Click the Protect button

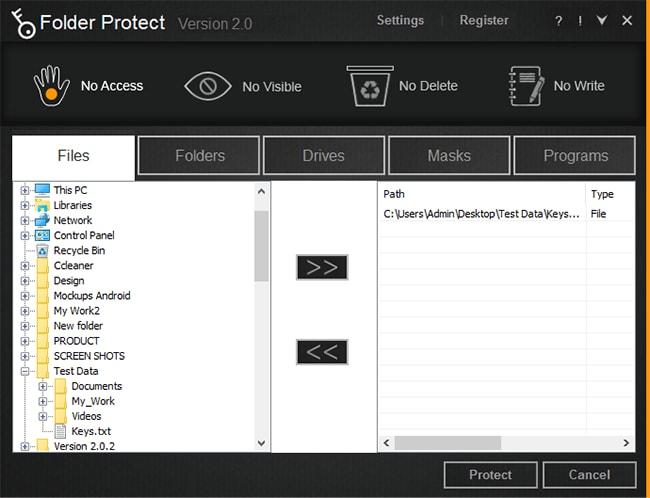pos(490,475)
